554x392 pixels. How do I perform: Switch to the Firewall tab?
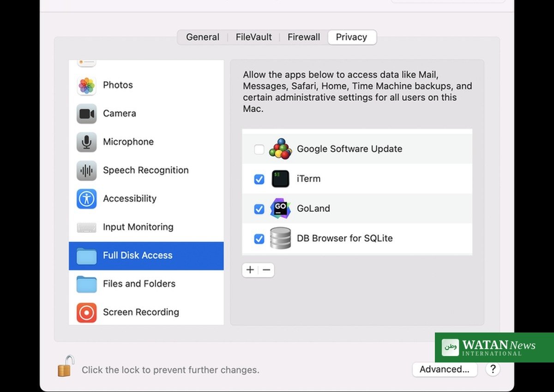pos(304,37)
